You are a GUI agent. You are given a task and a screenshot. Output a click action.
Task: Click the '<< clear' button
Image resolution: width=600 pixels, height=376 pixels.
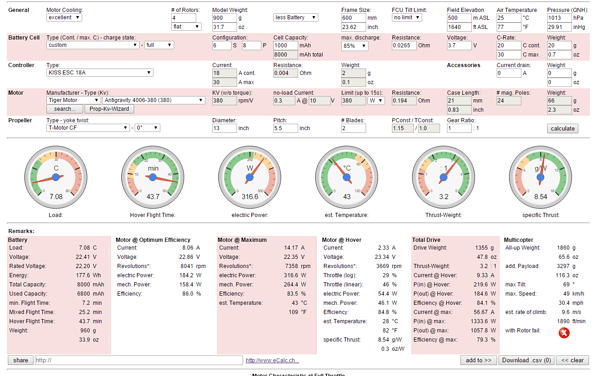tap(572, 360)
